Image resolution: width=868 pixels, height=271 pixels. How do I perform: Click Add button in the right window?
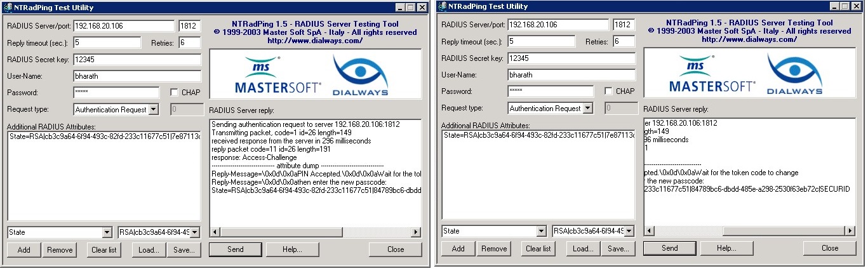click(458, 249)
